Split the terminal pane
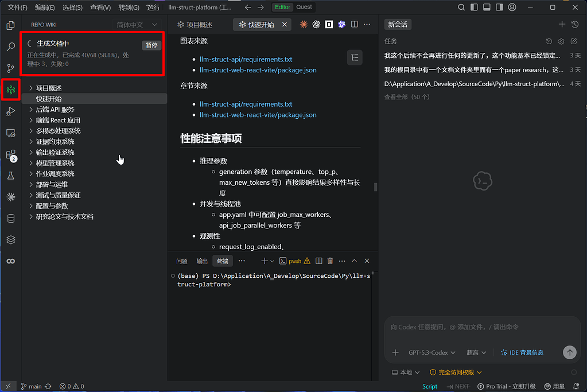The width and height of the screenshot is (587, 392). tap(318, 261)
